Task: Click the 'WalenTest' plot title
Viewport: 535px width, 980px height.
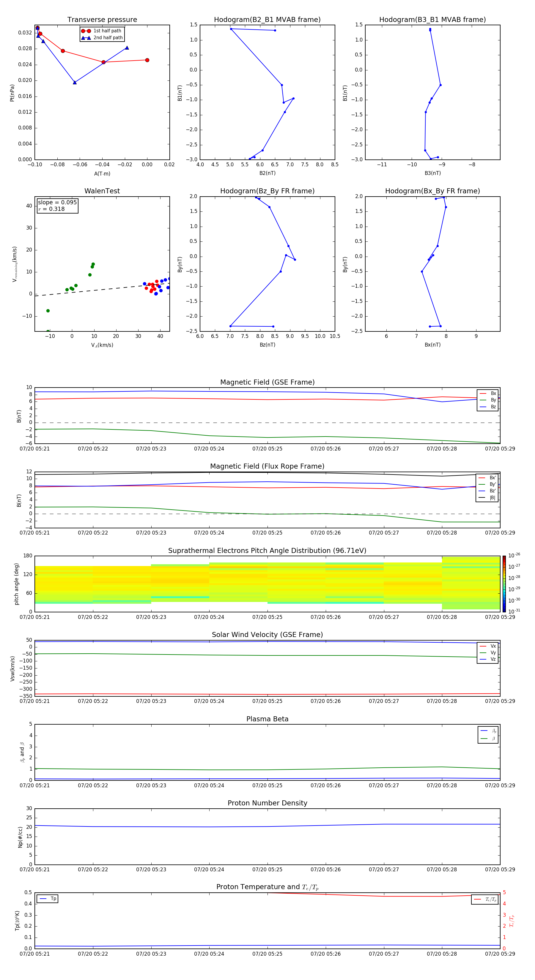Action: click(102, 191)
